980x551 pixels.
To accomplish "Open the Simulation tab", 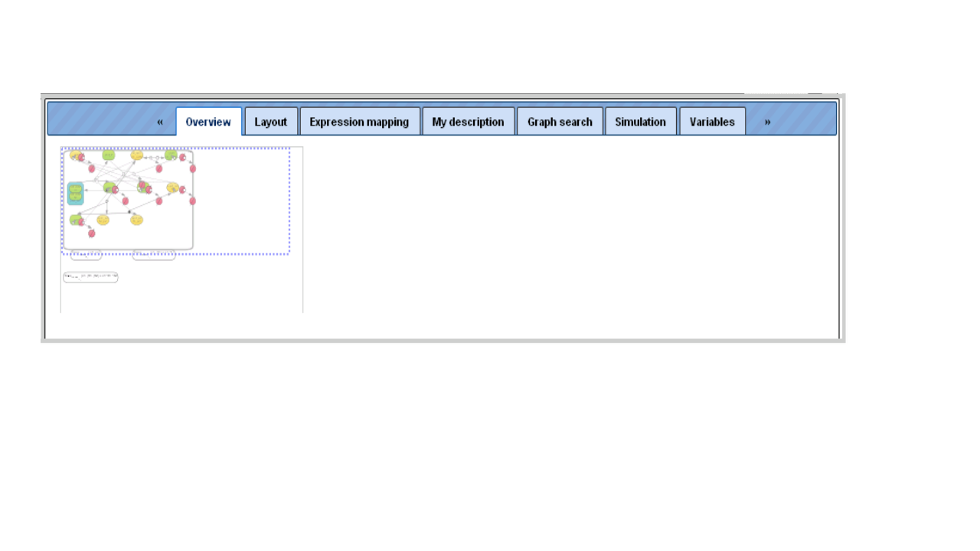I will (x=641, y=122).
